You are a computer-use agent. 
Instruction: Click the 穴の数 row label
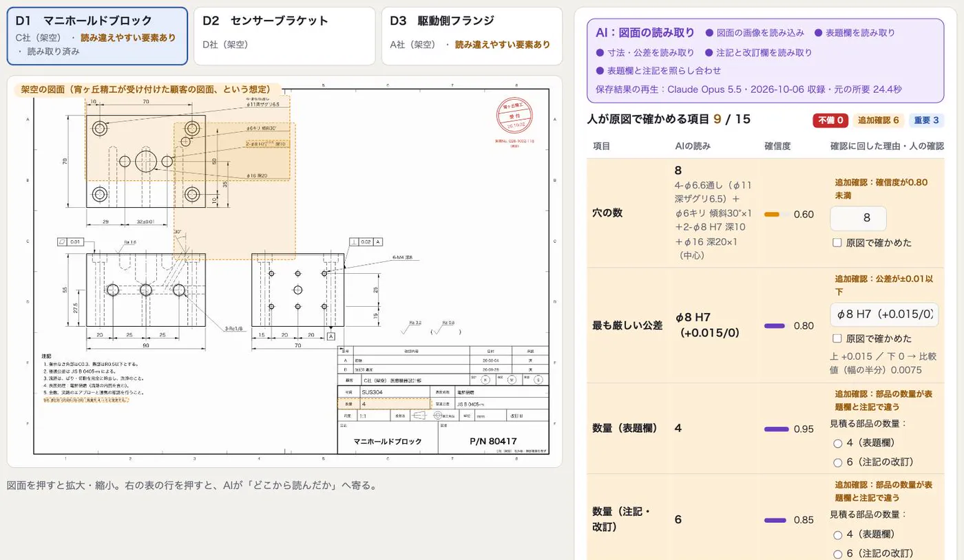[x=607, y=213]
